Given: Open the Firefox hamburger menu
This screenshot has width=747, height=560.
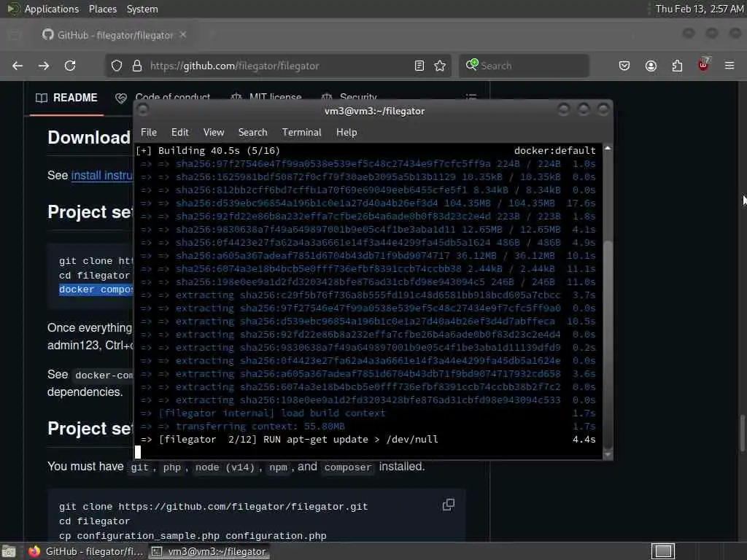Looking at the screenshot, I should [x=729, y=66].
